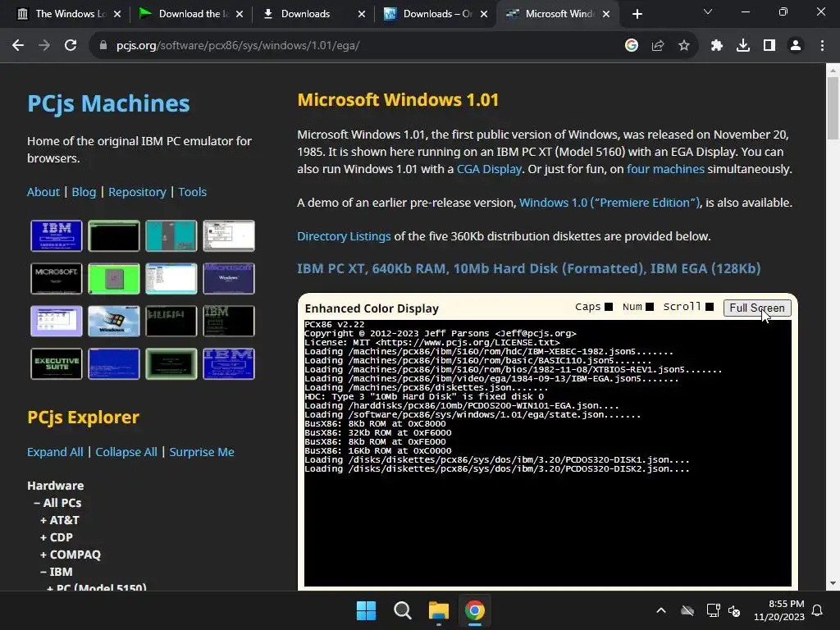Image resolution: width=840 pixels, height=630 pixels.
Task: Switch to the Download the la tab
Action: (x=190, y=14)
